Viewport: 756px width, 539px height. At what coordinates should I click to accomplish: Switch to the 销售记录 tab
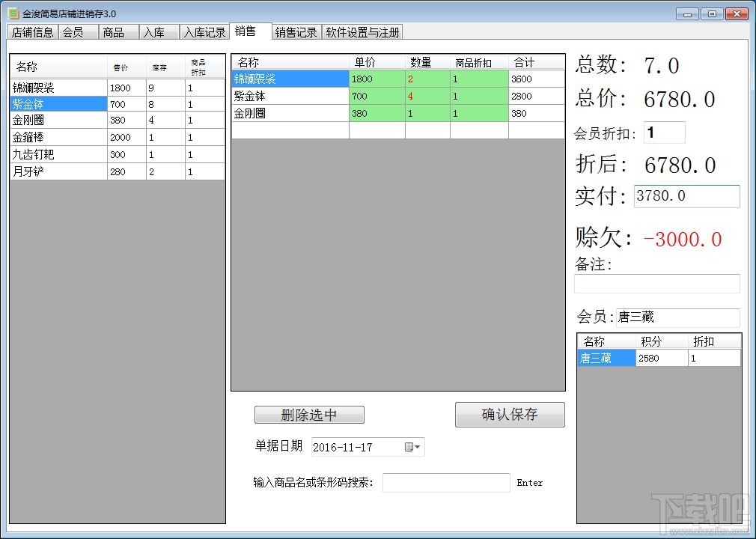tap(296, 32)
